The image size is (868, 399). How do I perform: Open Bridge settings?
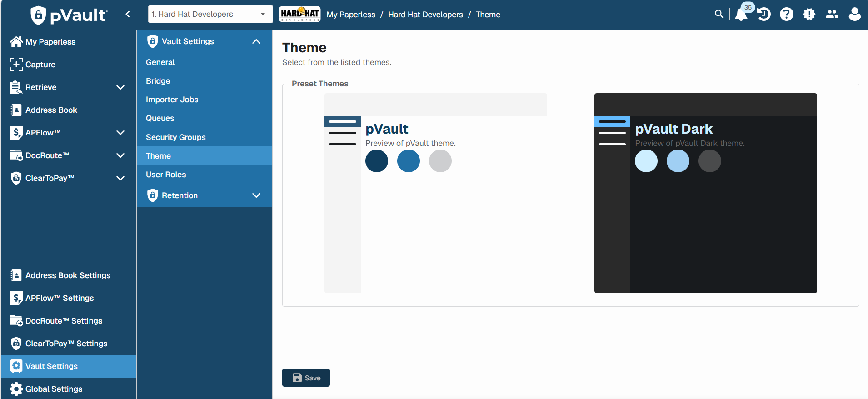(205, 81)
